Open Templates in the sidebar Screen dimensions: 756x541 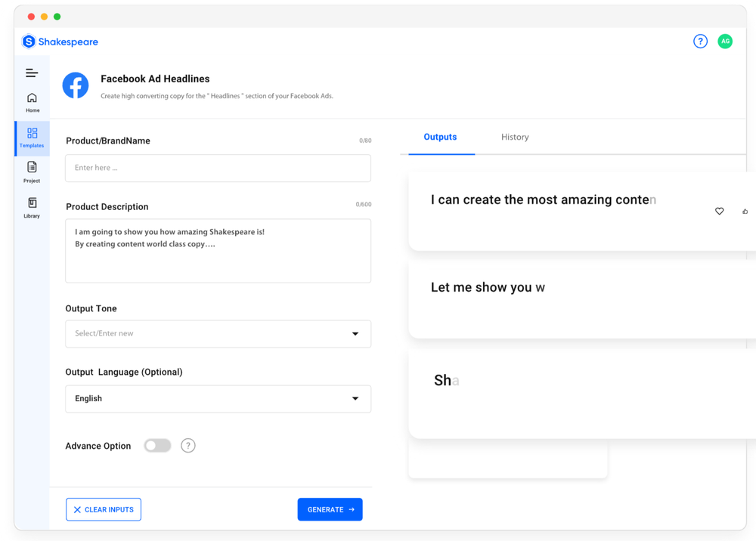click(x=33, y=138)
